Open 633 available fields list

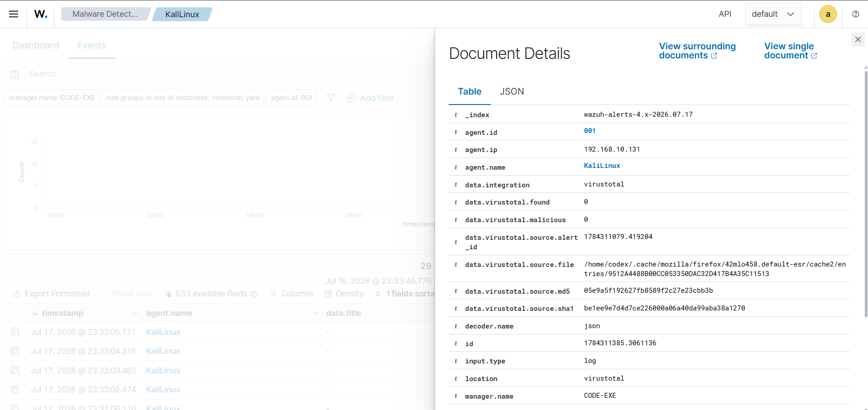click(x=206, y=294)
